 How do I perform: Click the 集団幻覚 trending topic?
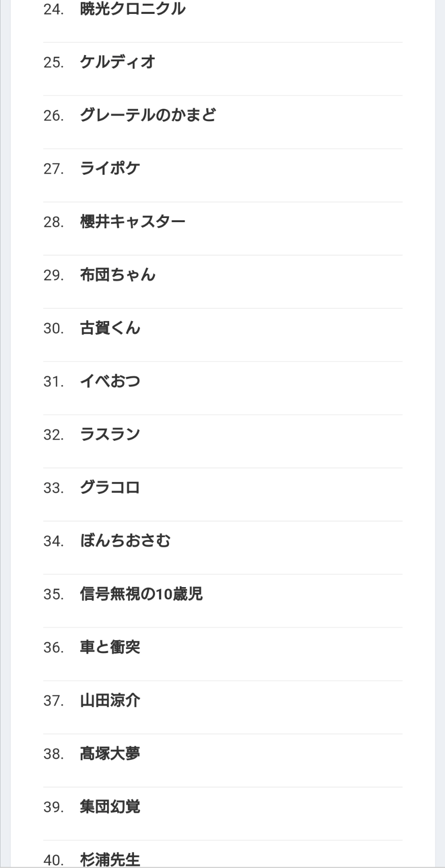(x=110, y=807)
